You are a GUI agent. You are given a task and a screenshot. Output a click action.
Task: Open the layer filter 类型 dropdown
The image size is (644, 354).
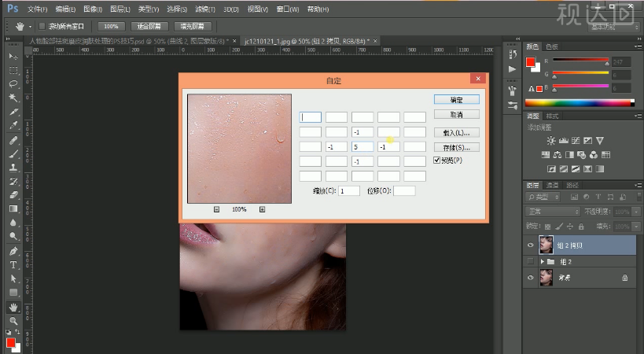coord(543,197)
